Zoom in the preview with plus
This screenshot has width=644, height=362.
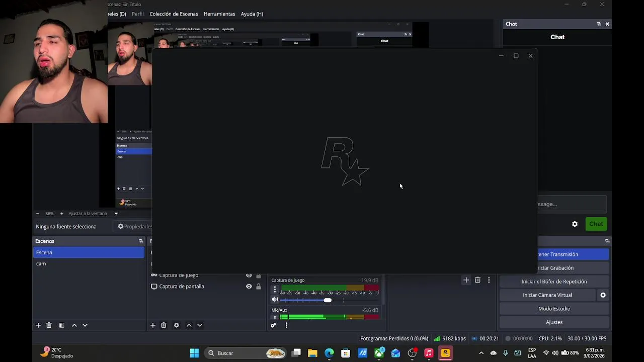[62, 214]
